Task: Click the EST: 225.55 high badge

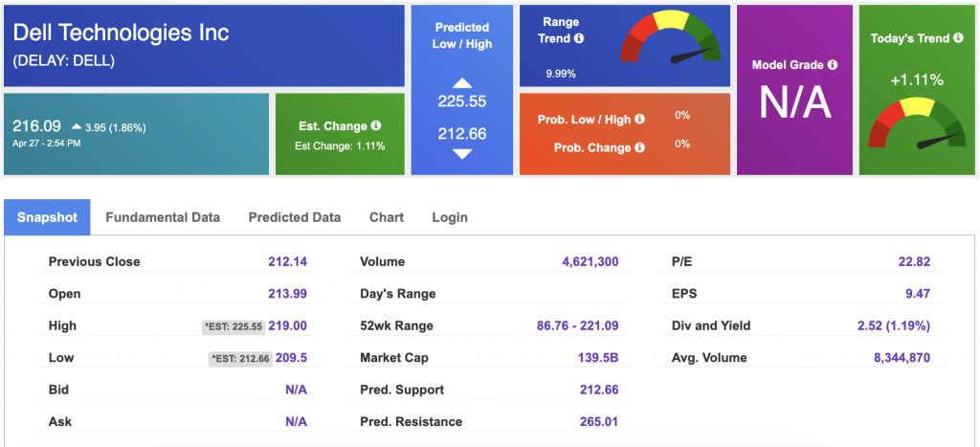Action: click(x=234, y=325)
